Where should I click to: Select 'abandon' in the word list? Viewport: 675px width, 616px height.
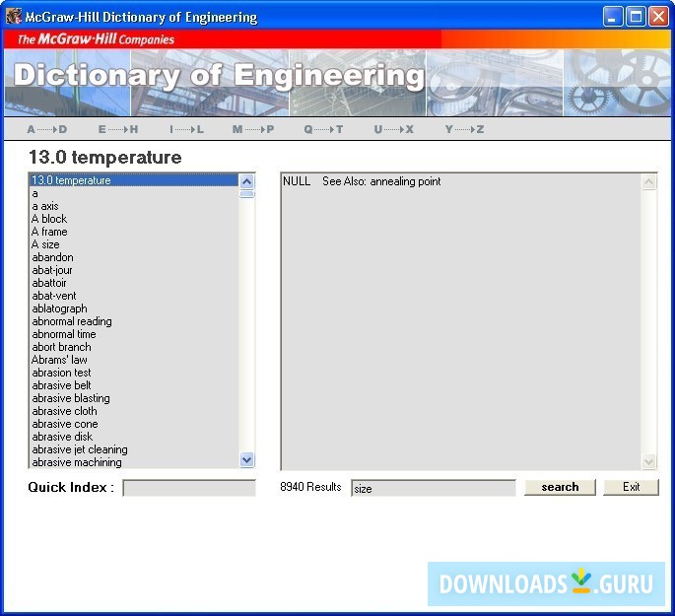coord(134,257)
